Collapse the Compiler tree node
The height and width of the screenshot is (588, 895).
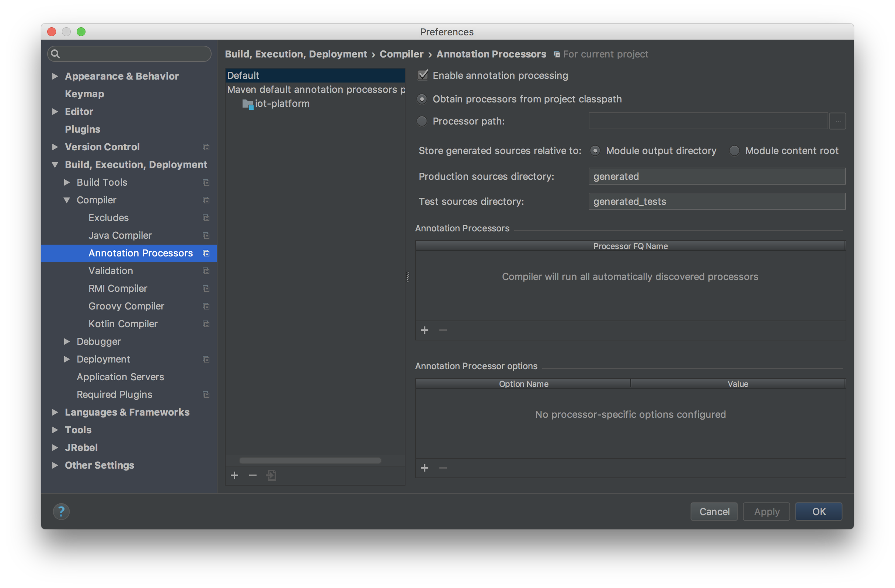click(x=67, y=200)
